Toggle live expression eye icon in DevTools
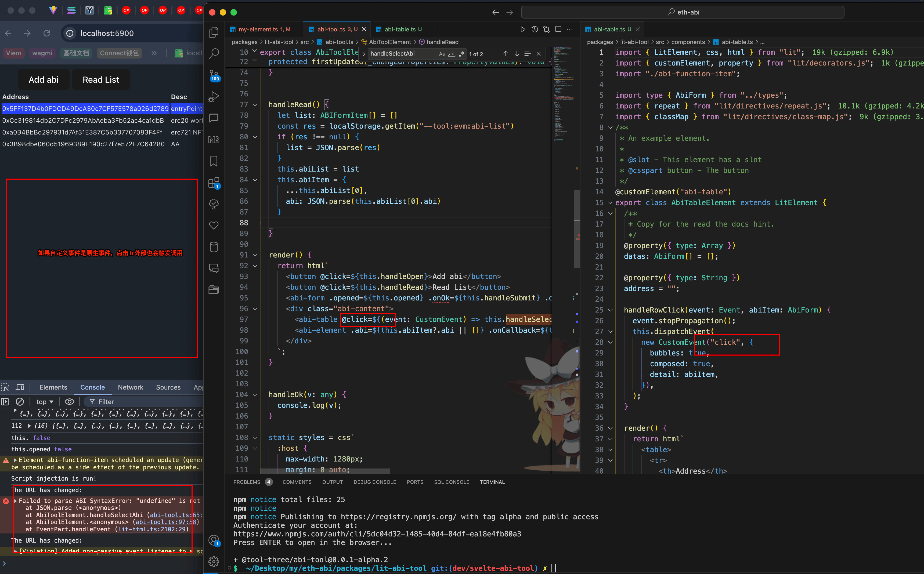 pos(70,402)
